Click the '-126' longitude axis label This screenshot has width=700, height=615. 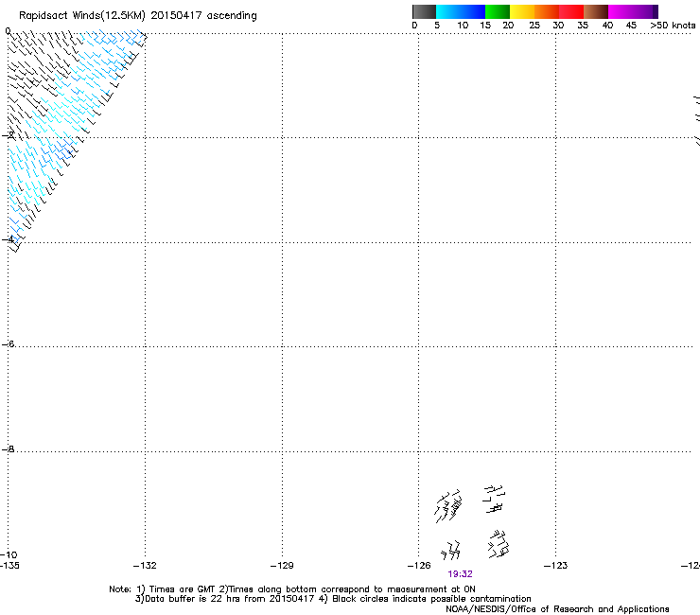point(419,566)
